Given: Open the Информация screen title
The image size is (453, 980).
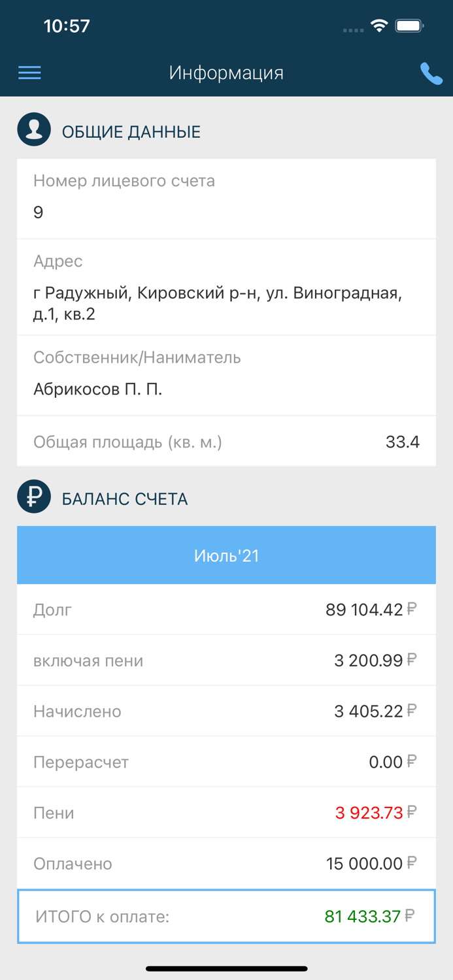Looking at the screenshot, I should [226, 73].
